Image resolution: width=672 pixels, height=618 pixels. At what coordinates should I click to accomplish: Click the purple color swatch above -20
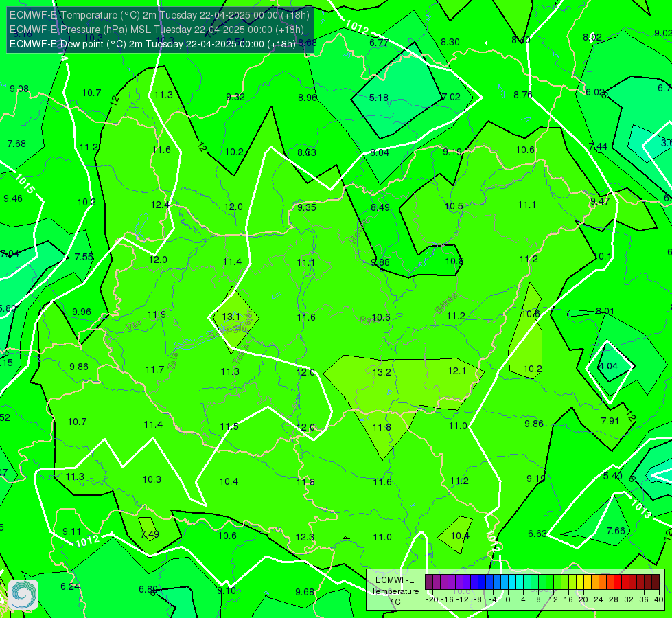429,582
